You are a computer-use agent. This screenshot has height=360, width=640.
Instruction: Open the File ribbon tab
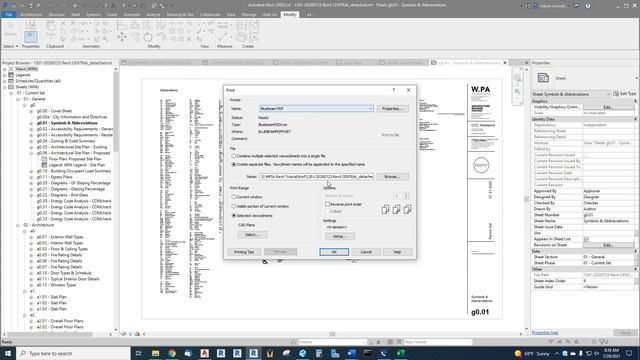tap(8, 14)
